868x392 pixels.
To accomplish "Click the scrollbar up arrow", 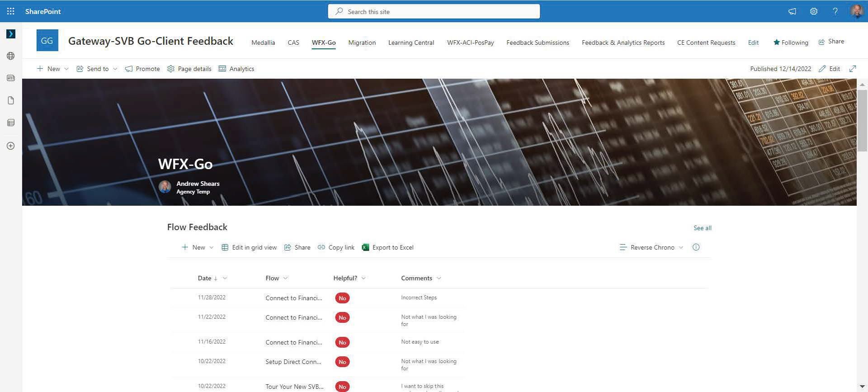I will pyautogui.click(x=863, y=85).
